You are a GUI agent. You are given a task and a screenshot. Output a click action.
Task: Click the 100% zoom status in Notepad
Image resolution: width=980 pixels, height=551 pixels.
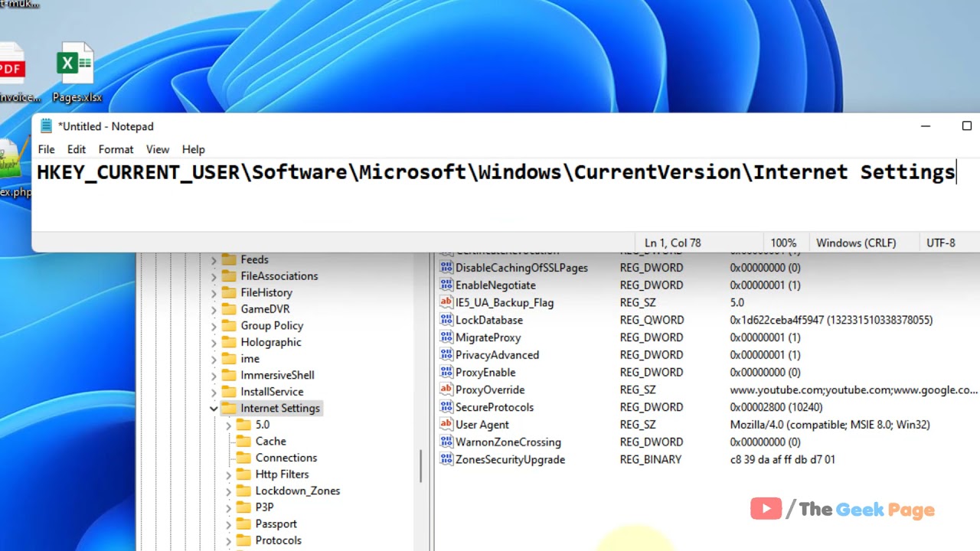(x=783, y=243)
